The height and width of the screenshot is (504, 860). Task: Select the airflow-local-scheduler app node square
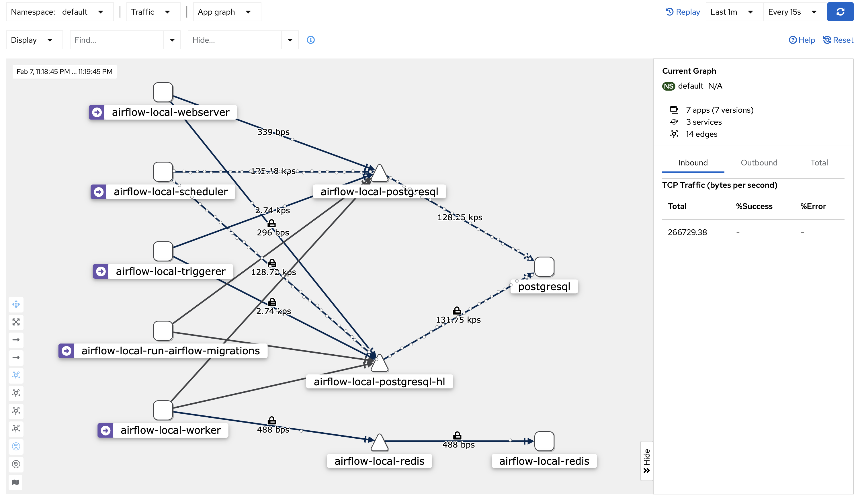click(163, 172)
